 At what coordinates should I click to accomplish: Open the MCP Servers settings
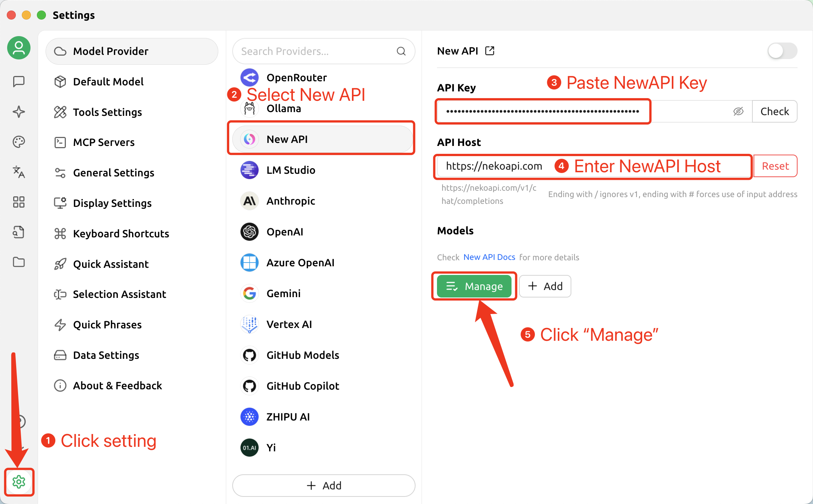[x=104, y=142]
